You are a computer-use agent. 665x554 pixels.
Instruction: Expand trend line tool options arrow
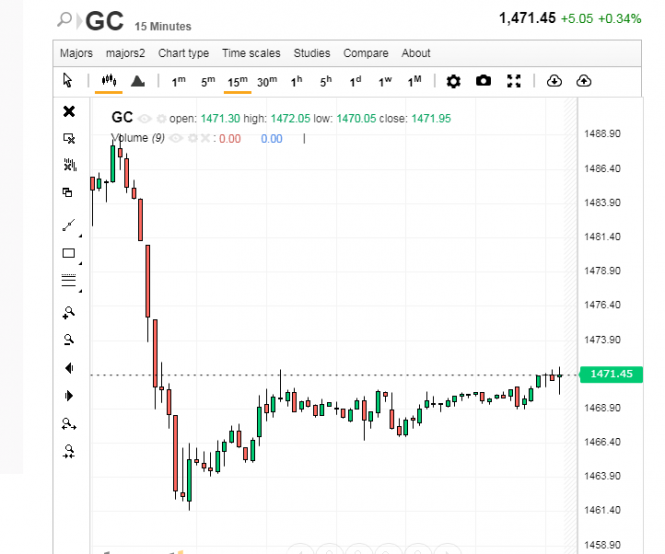coord(80,235)
